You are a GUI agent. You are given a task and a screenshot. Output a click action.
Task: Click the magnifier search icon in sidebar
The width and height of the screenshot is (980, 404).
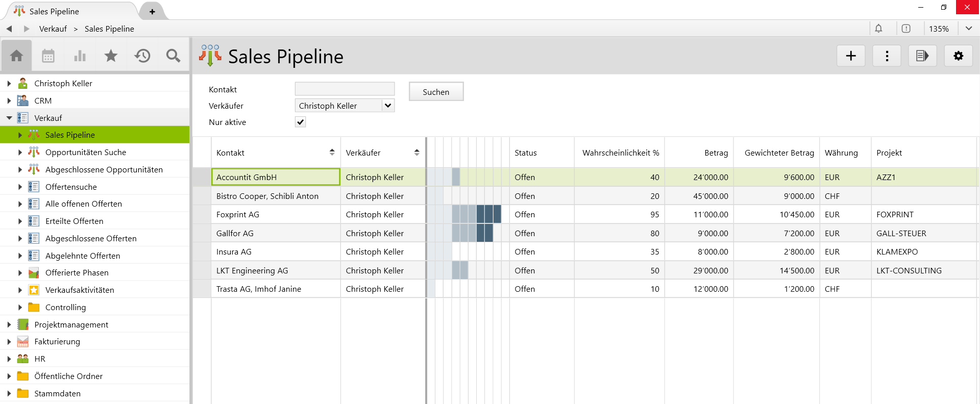pyautogui.click(x=174, y=56)
